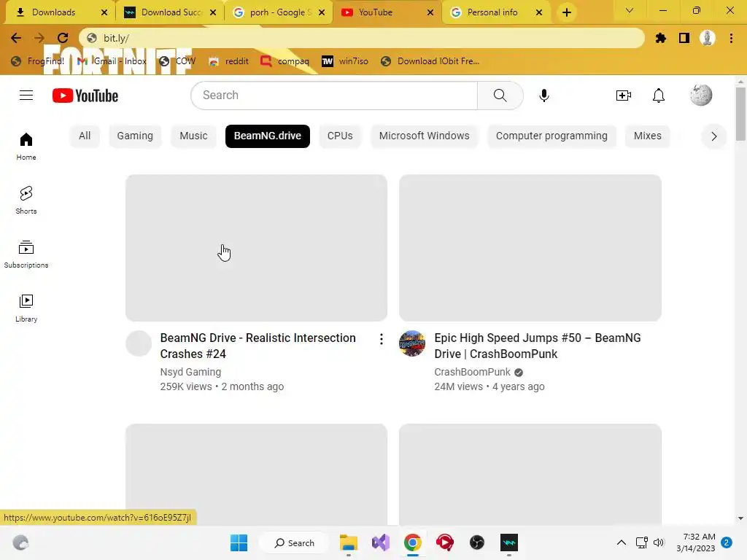Screen dimensions: 747x560
Task: Open Windows Start button
Action: coord(239,542)
